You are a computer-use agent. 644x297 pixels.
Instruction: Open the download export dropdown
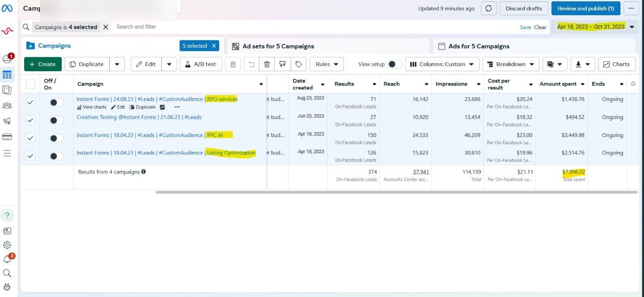[583, 64]
